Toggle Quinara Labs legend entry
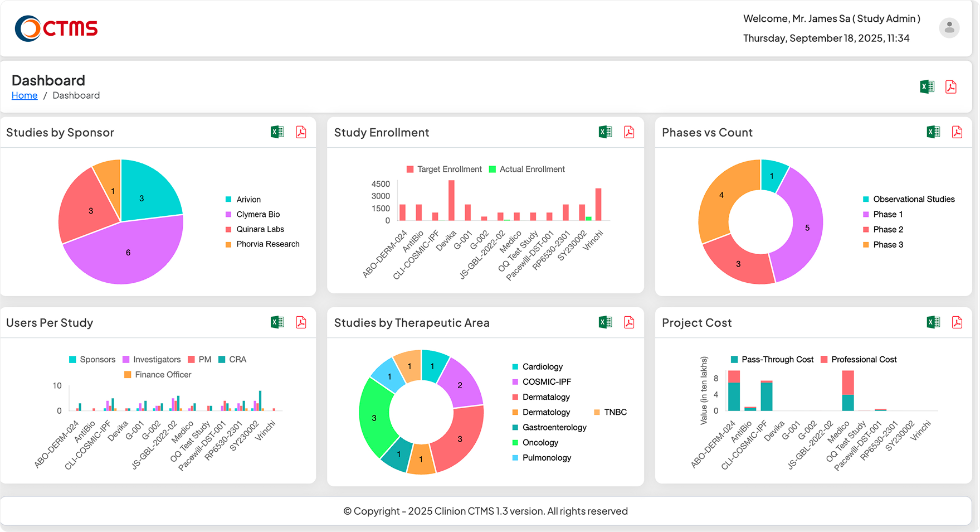This screenshot has width=980, height=532. click(x=255, y=229)
